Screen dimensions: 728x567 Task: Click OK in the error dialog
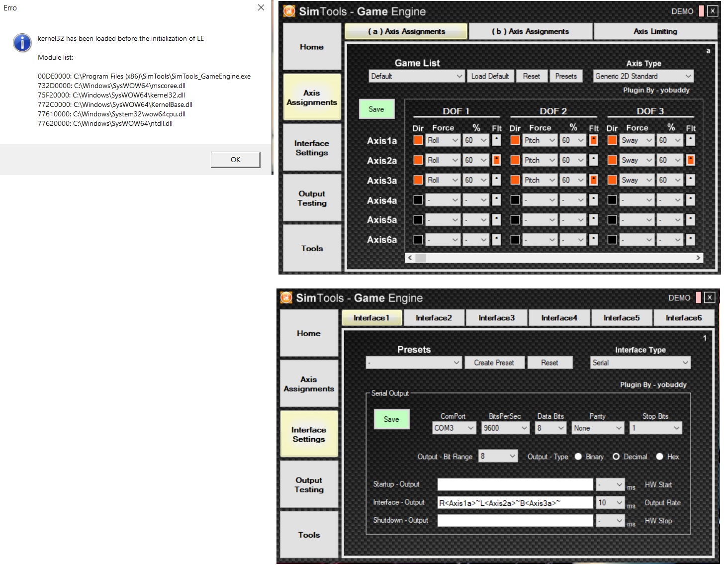tap(235, 160)
